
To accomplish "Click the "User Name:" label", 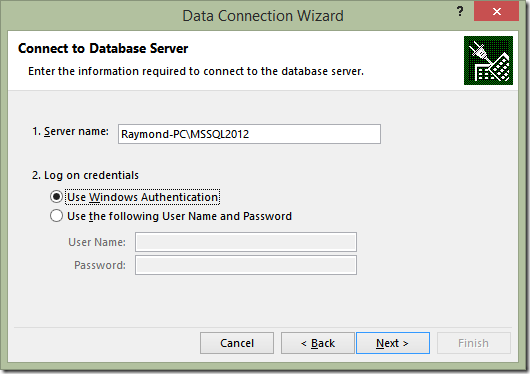I will click(x=97, y=242).
